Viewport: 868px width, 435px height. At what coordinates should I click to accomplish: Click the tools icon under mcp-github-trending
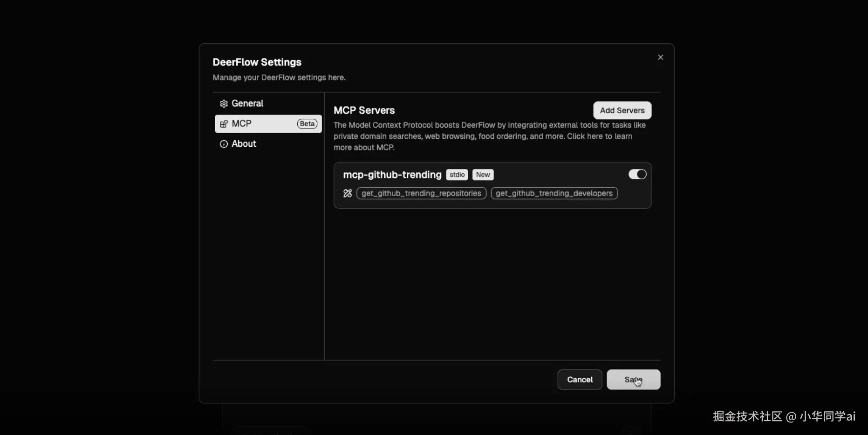(x=348, y=193)
